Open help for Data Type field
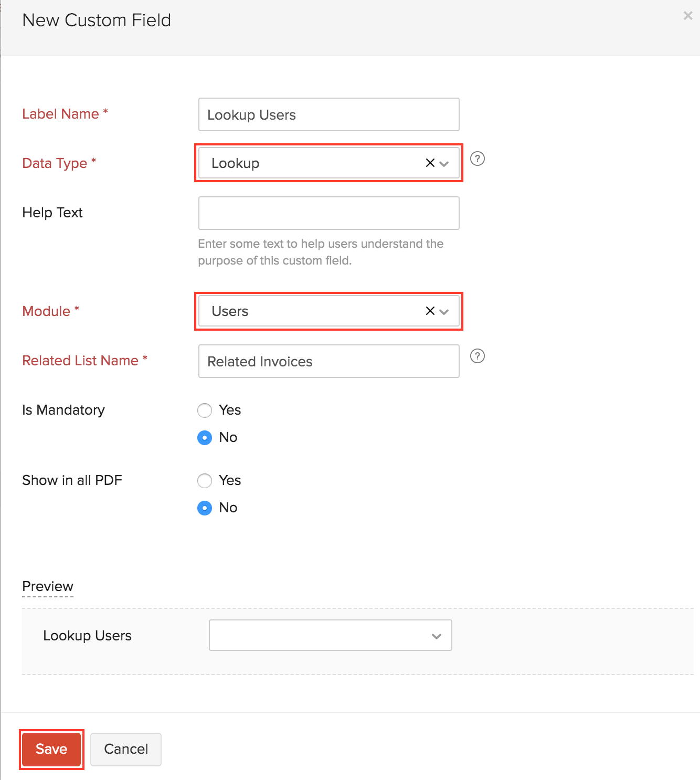 click(x=478, y=159)
